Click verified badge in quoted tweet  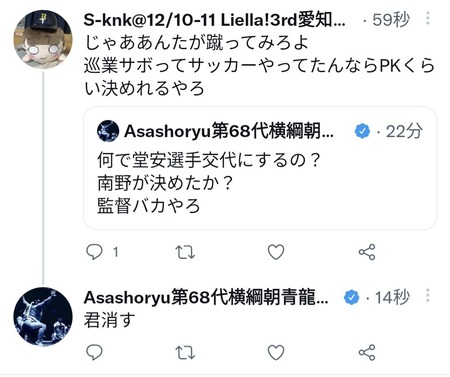(362, 131)
